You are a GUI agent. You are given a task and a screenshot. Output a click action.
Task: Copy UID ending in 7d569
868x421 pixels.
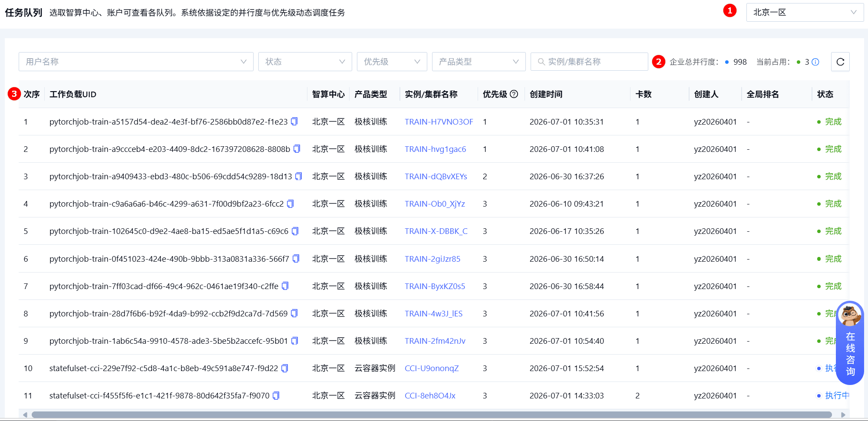coord(294,313)
